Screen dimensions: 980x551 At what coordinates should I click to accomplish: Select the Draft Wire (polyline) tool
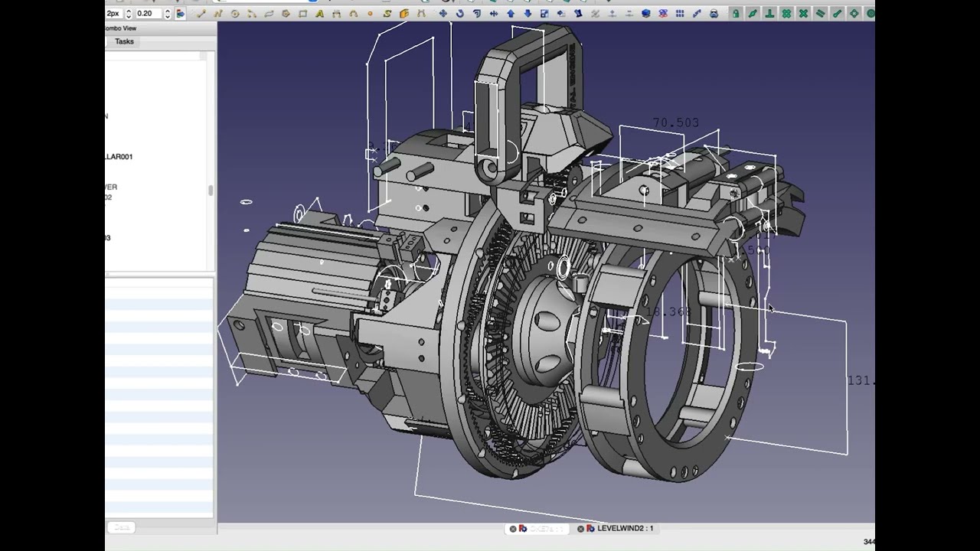coord(218,14)
